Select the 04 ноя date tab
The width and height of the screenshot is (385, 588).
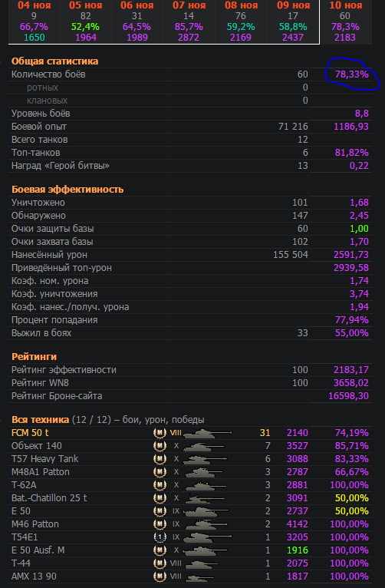34,21
